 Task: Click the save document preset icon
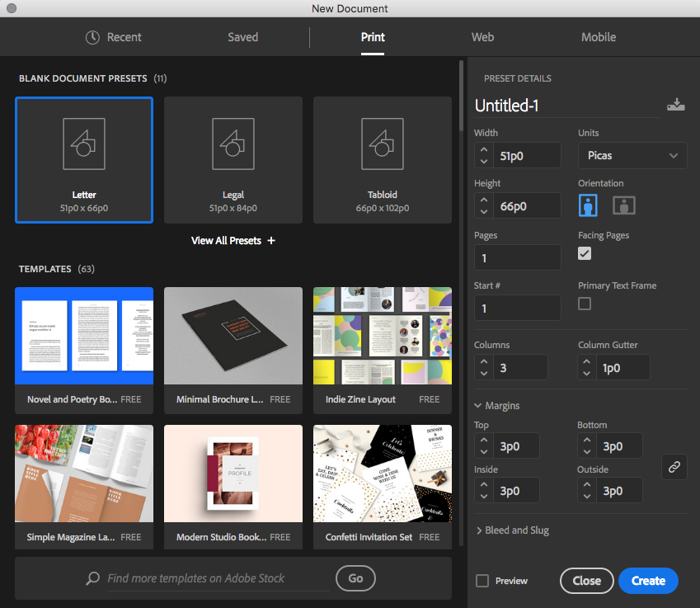(675, 105)
